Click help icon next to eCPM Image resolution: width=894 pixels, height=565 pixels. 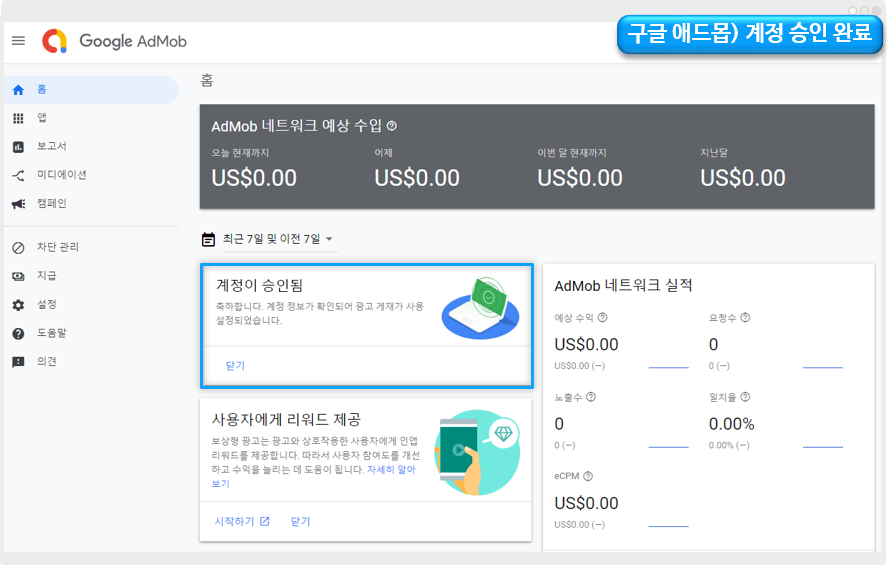[588, 477]
